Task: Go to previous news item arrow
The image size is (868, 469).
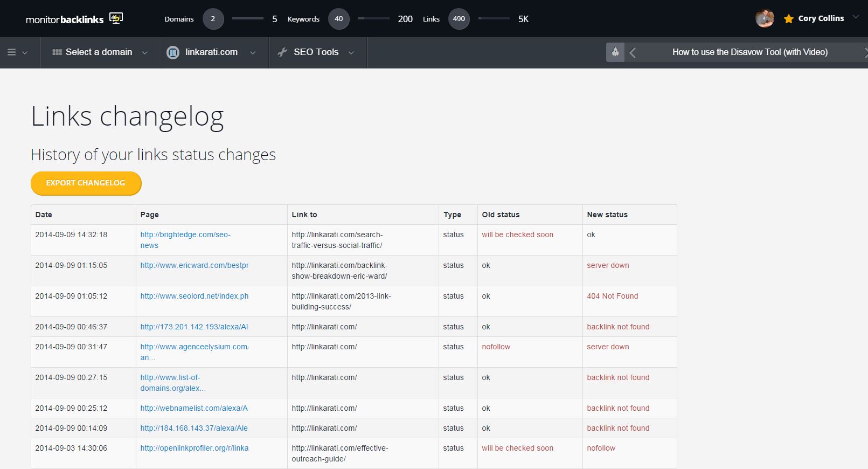Action: [x=633, y=52]
